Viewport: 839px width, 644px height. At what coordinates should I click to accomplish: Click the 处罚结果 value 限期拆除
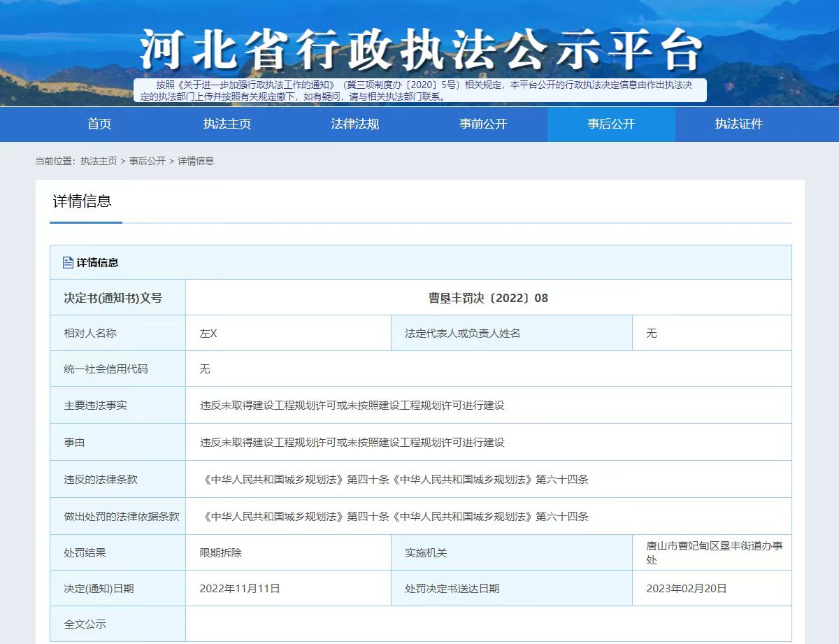pos(221,552)
